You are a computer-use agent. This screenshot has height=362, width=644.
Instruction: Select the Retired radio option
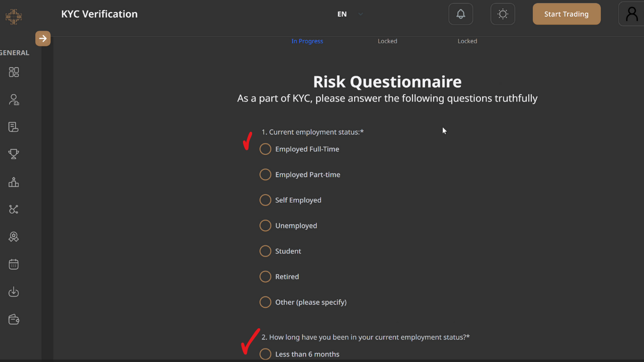click(x=265, y=277)
